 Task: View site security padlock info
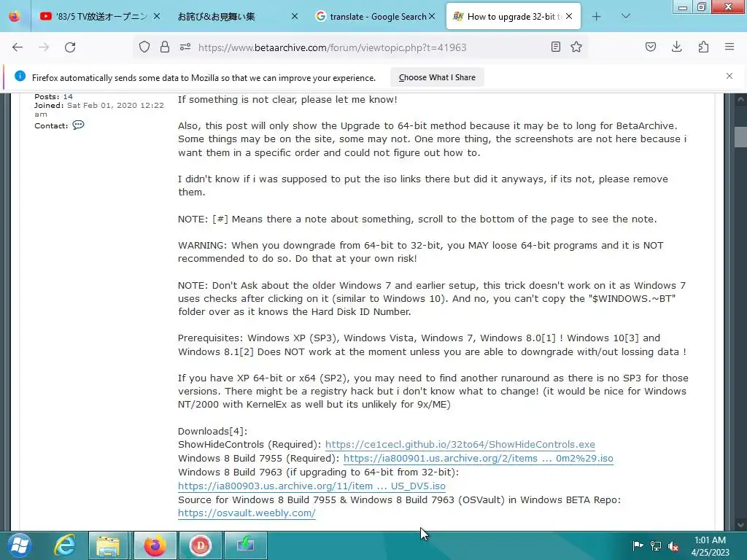tap(165, 47)
